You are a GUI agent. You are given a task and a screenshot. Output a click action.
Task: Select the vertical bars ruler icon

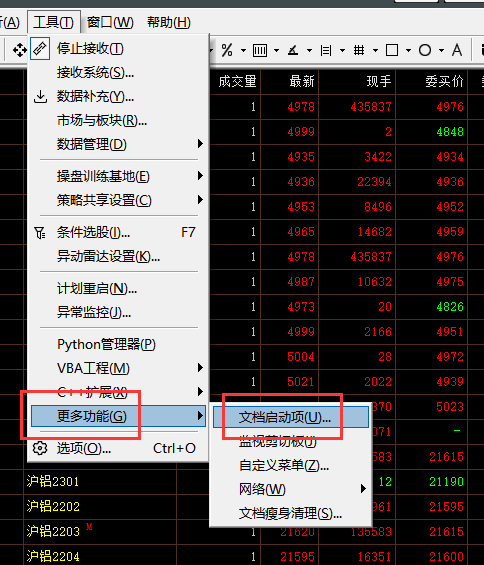260,50
